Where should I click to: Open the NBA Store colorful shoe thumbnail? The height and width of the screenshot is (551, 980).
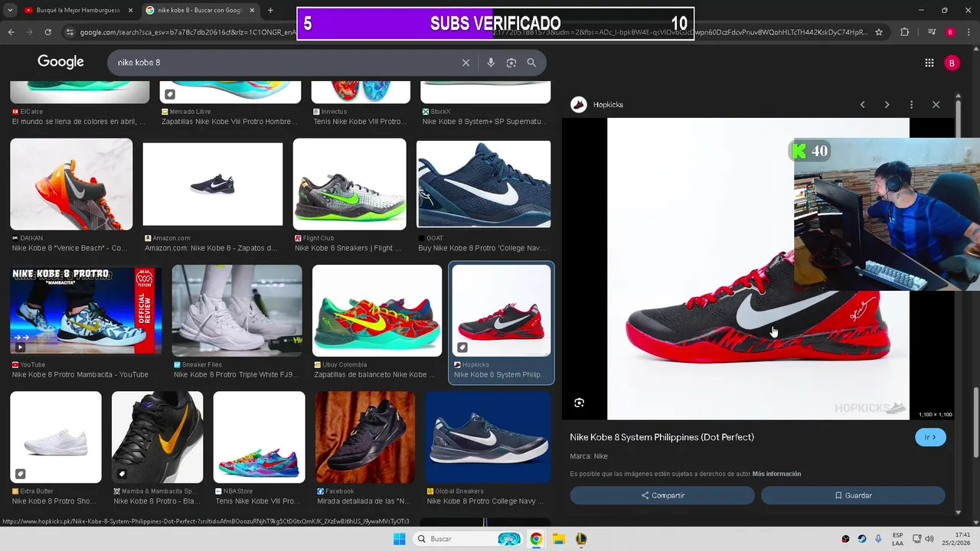tap(259, 437)
